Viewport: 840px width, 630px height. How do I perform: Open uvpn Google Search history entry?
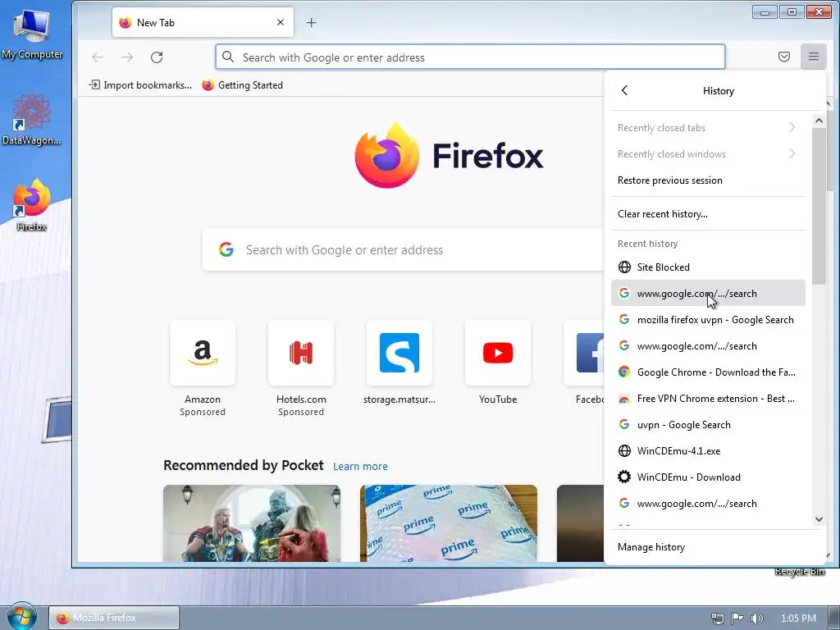coord(708,424)
